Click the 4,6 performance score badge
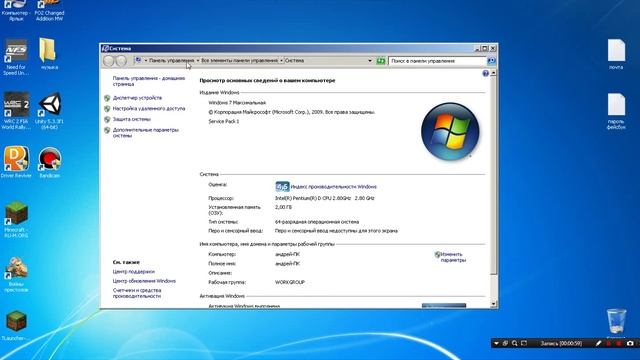The height and width of the screenshot is (360, 640). 282,187
